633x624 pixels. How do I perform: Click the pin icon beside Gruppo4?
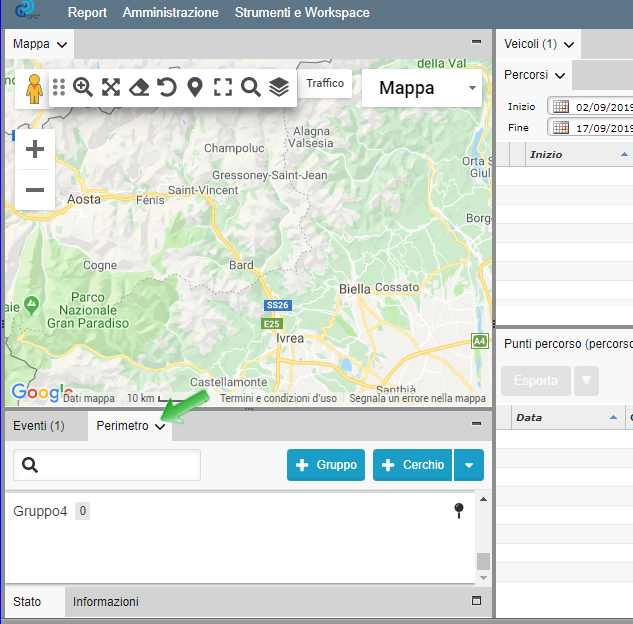pos(459,511)
